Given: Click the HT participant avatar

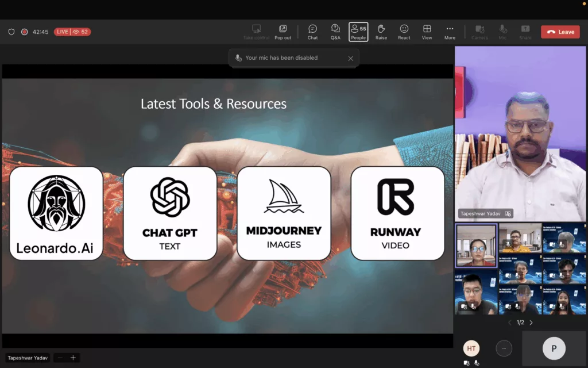Looking at the screenshot, I should (471, 348).
